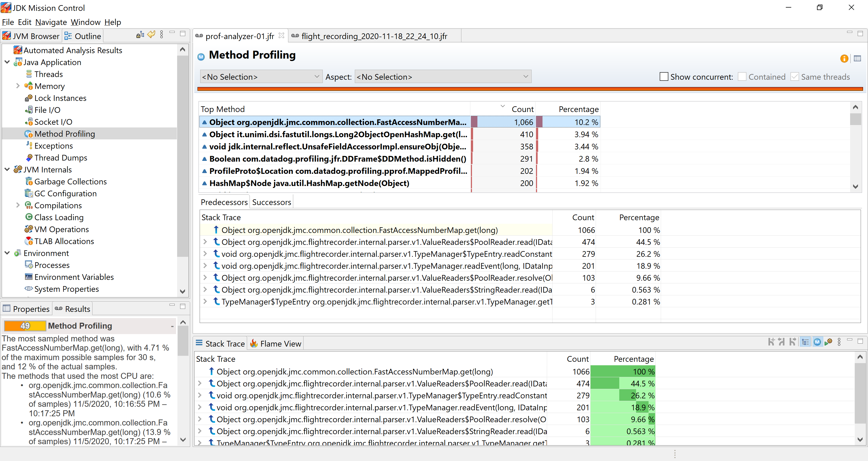Image resolution: width=868 pixels, height=461 pixels.
Task: Collapse the Java Application tree node
Action: [x=7, y=62]
